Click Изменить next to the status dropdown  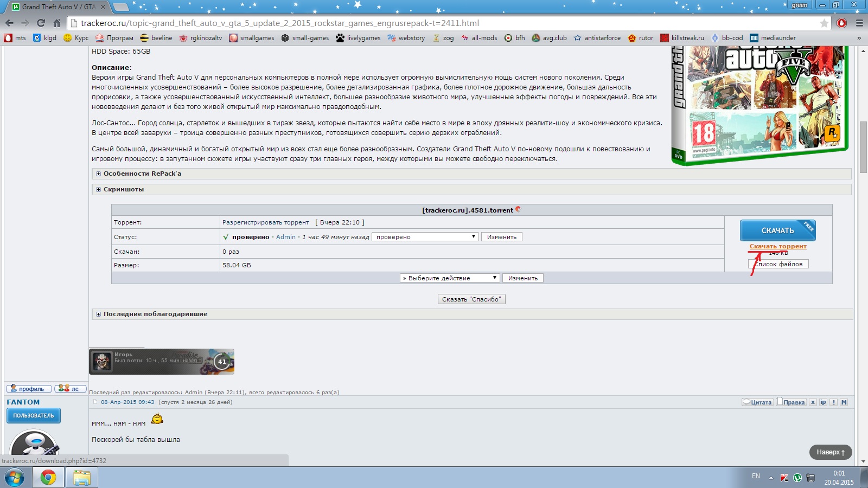[502, 237]
